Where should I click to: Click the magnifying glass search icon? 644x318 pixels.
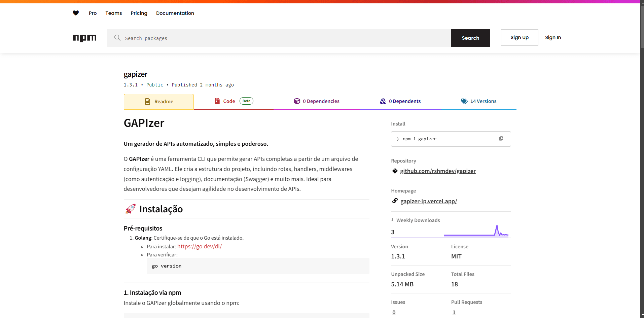(117, 38)
